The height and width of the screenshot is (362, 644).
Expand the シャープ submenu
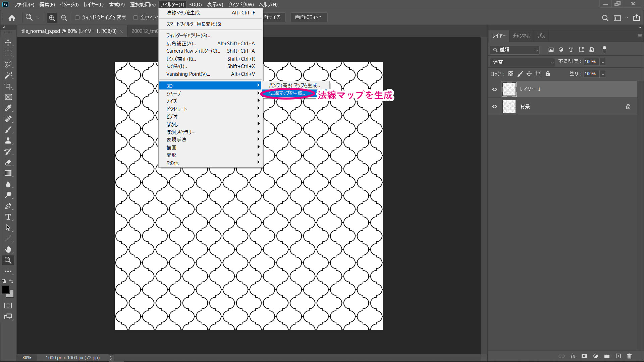pos(210,94)
